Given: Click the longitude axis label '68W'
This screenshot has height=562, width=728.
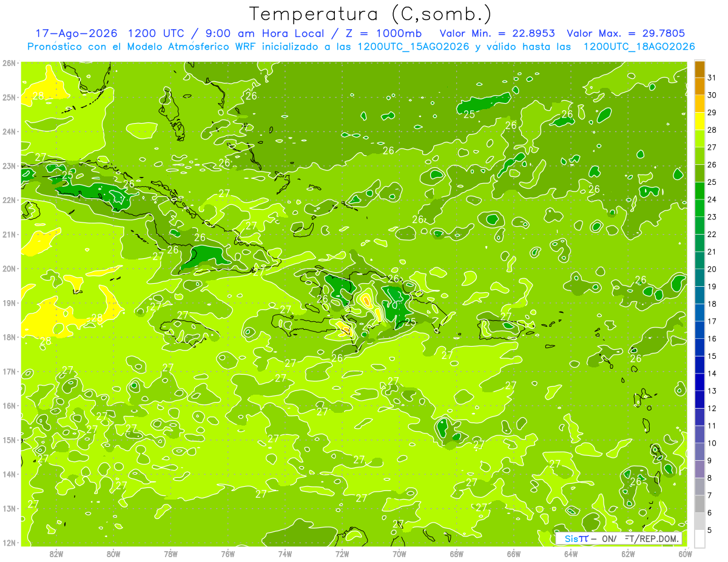Looking at the screenshot, I should [x=457, y=554].
